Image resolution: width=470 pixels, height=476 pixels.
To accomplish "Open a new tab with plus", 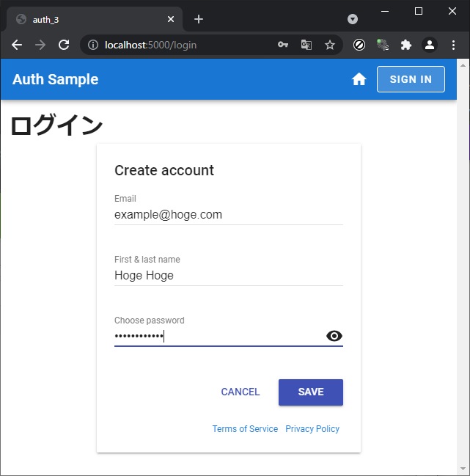I will [199, 19].
